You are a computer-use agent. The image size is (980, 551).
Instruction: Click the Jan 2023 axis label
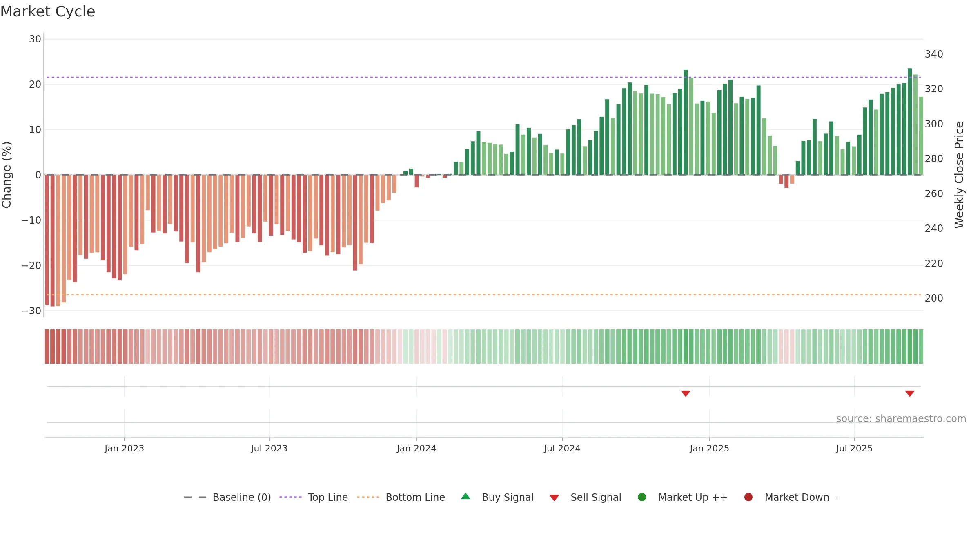coord(124,449)
